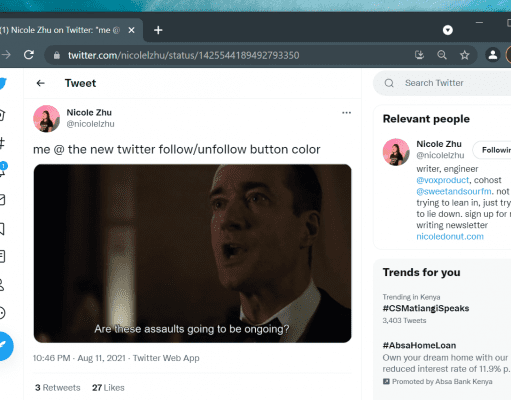
Task: Open Bookmarks in Twitter sidebar
Action: (x=2, y=229)
